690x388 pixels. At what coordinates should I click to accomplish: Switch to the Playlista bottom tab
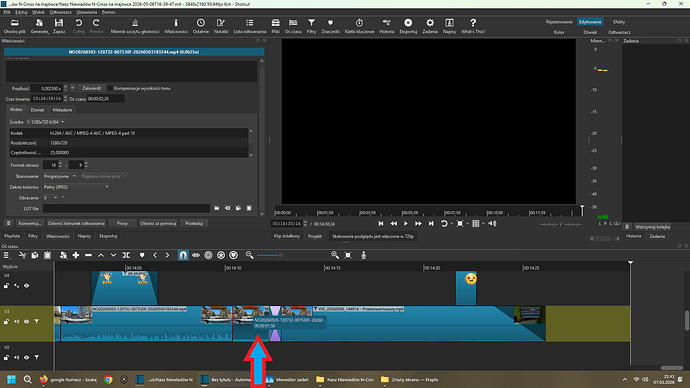tap(12, 236)
